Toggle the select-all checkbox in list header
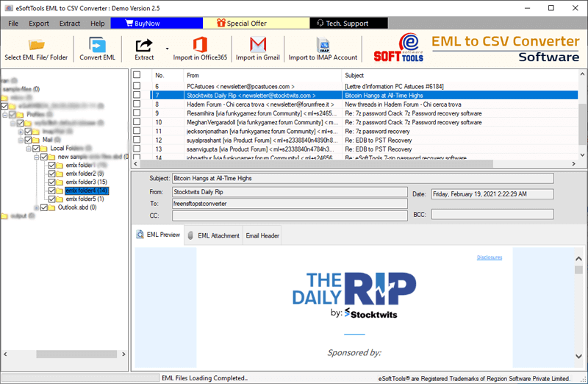Screen dimensions: 588x384 (137, 75)
